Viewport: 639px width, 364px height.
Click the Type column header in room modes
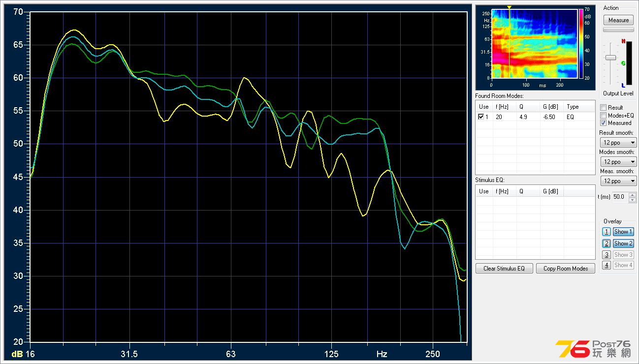(579, 107)
